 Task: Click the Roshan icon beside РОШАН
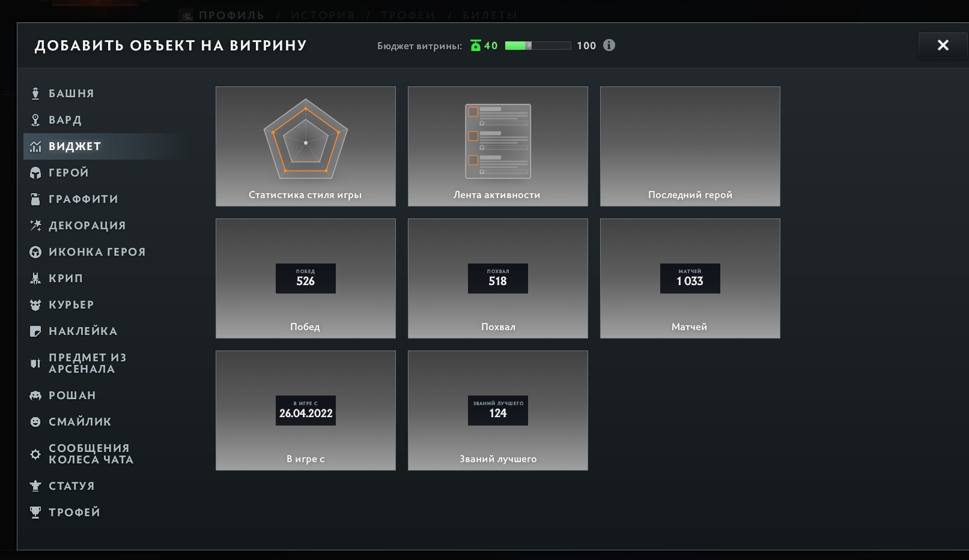35,396
